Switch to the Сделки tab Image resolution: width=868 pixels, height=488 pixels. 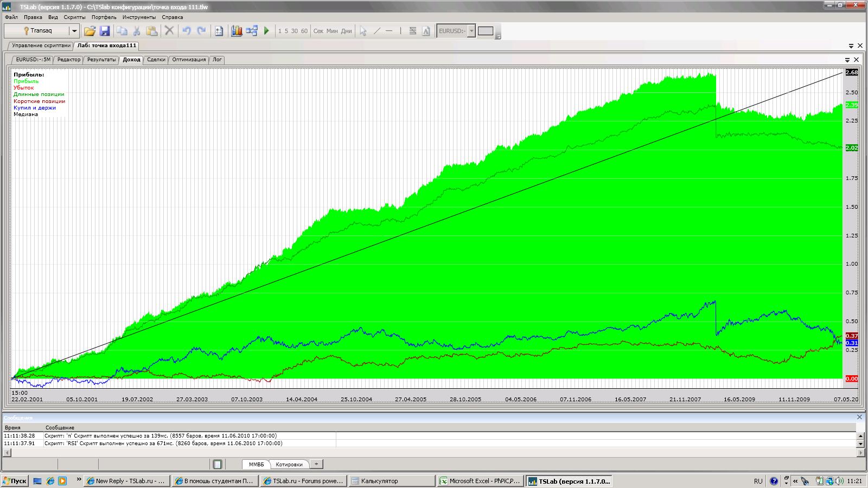(156, 60)
